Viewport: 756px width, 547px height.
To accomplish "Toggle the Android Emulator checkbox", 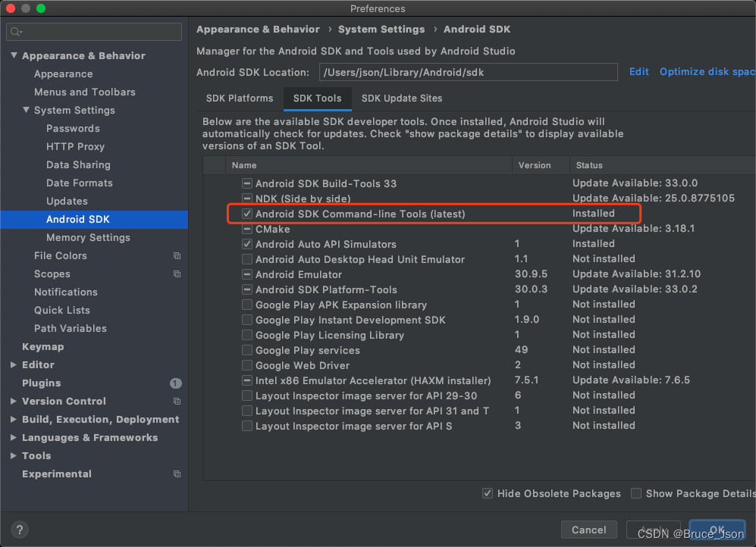I will pos(247,274).
